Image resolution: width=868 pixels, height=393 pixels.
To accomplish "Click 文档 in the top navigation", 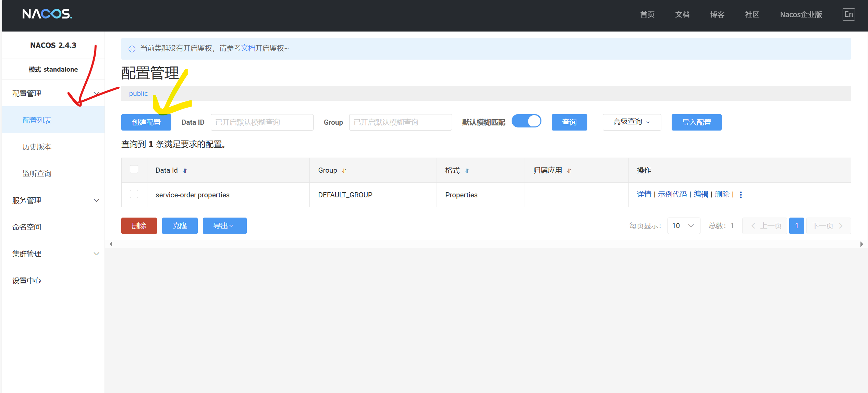I will pos(682,15).
